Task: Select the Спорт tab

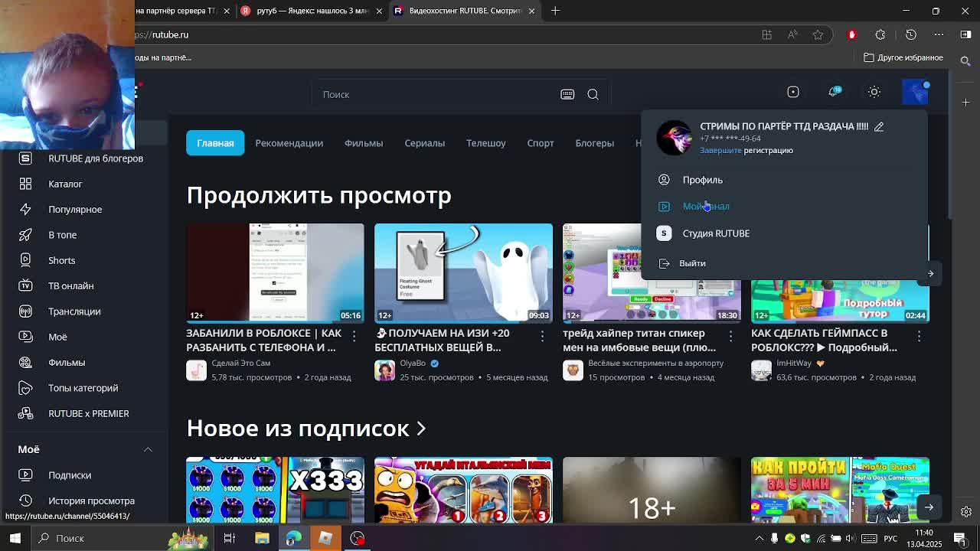Action: (x=541, y=143)
